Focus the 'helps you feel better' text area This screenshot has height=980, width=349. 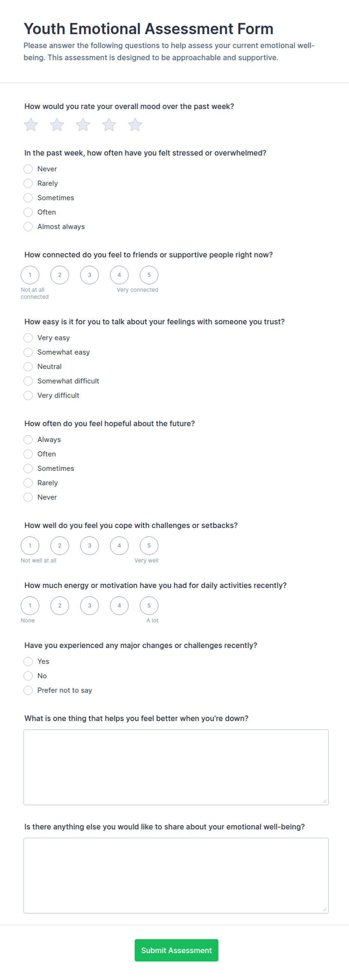[x=176, y=767]
